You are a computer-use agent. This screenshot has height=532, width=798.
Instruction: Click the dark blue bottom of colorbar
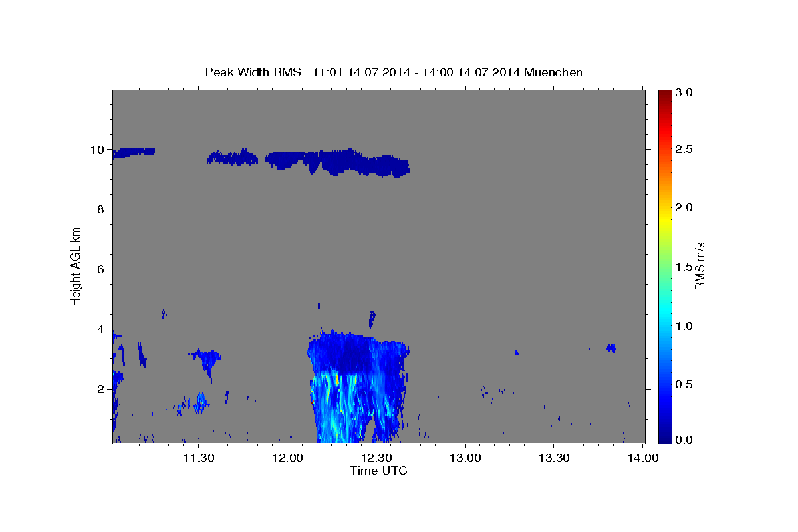pos(664,438)
